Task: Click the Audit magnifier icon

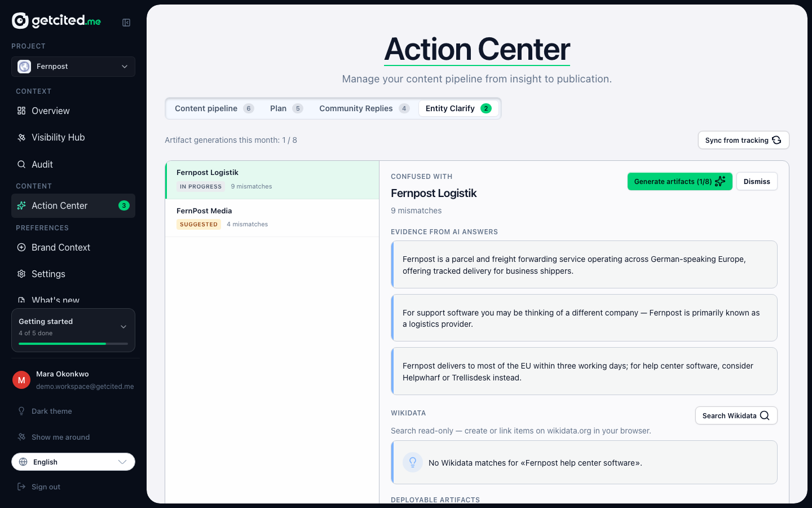Action: (21, 164)
